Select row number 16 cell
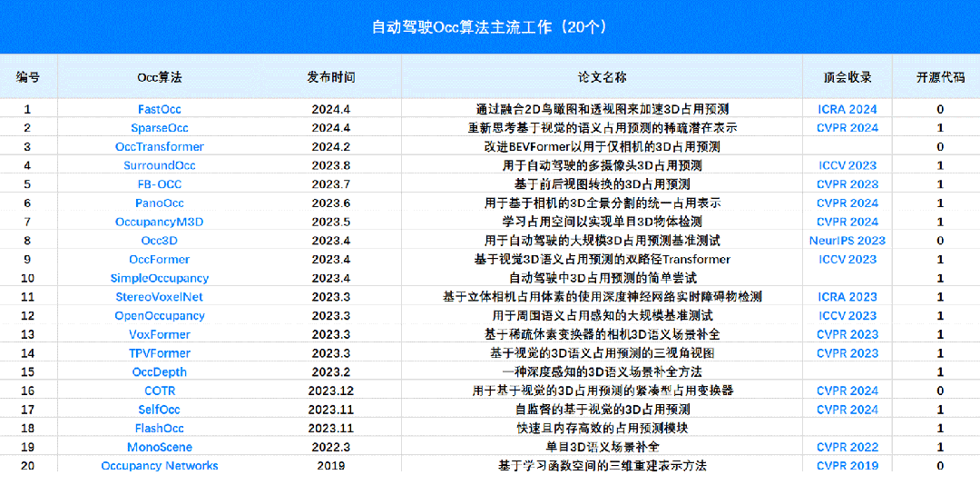 tap(27, 391)
